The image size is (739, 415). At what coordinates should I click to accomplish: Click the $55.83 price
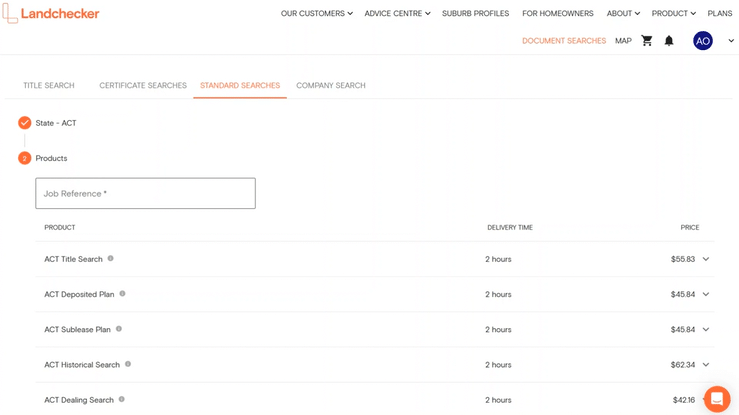click(x=683, y=259)
